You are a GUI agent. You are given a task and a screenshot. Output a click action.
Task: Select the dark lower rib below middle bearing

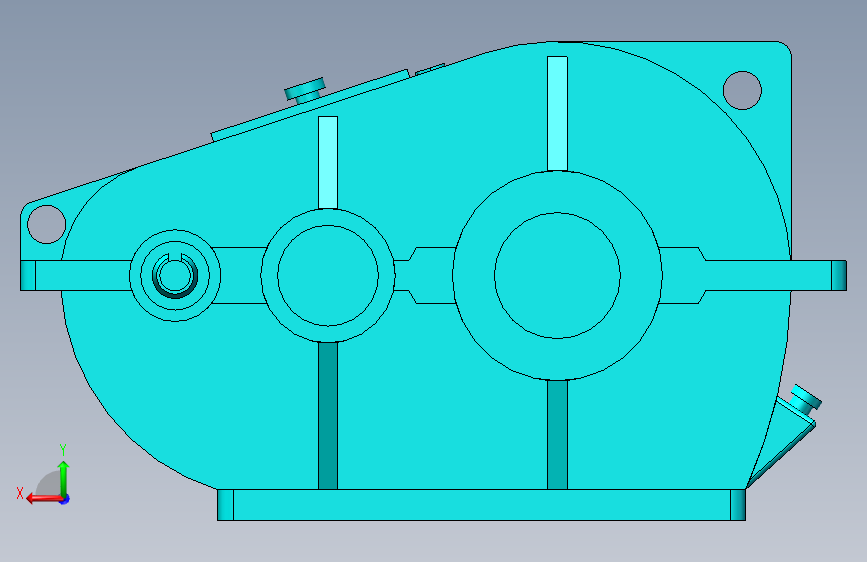coord(328,415)
